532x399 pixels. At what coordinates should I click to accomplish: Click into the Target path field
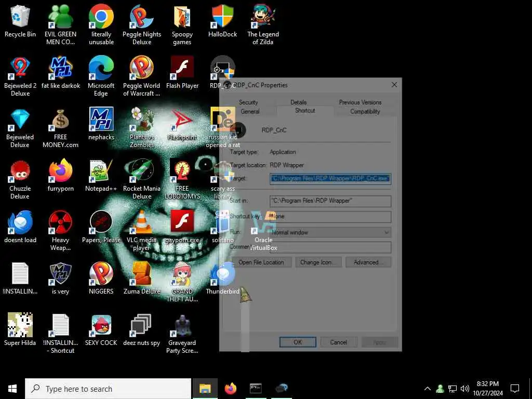click(330, 179)
